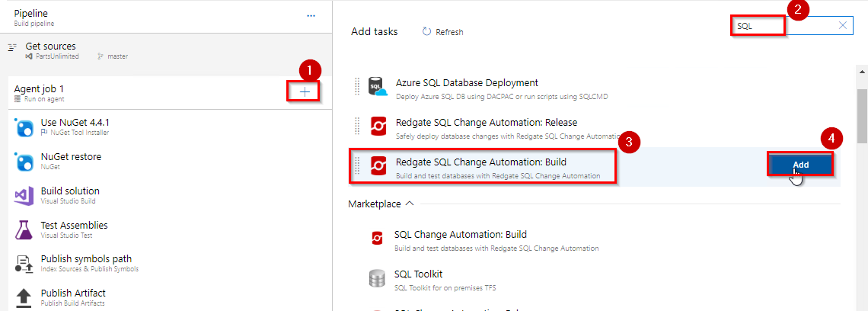Click the task list scrollbar thumb

[862, 115]
